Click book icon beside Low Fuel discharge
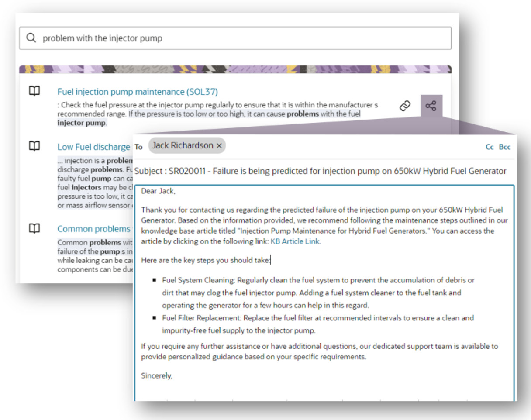 pos(34,146)
